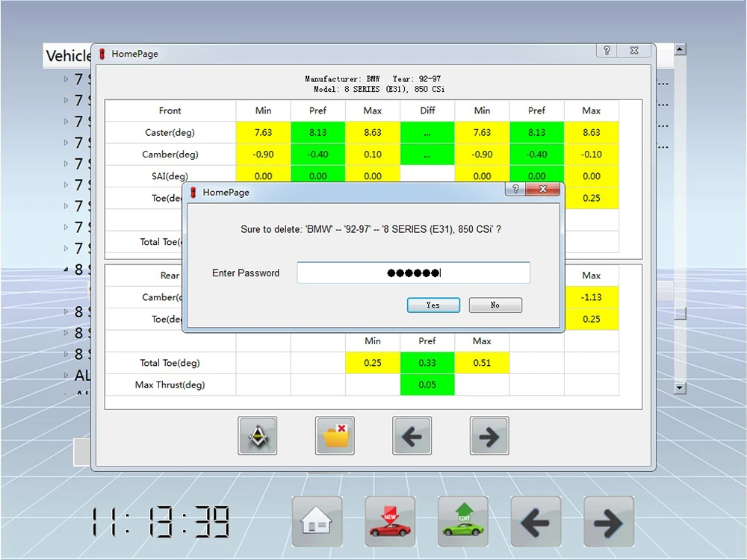Click the delete folder icon button
The image size is (747, 560).
(335, 436)
